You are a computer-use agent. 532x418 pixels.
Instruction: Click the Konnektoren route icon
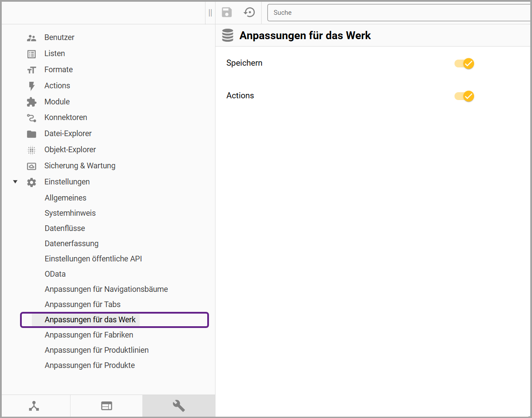click(31, 118)
